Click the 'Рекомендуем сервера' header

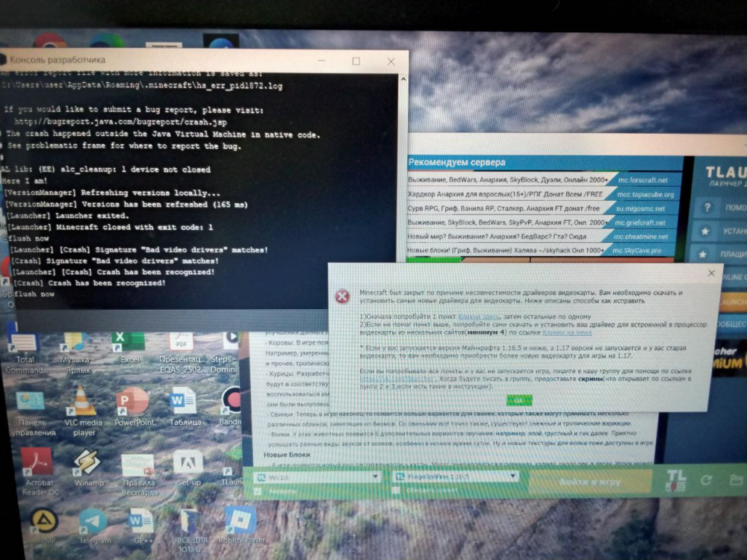[x=456, y=162]
